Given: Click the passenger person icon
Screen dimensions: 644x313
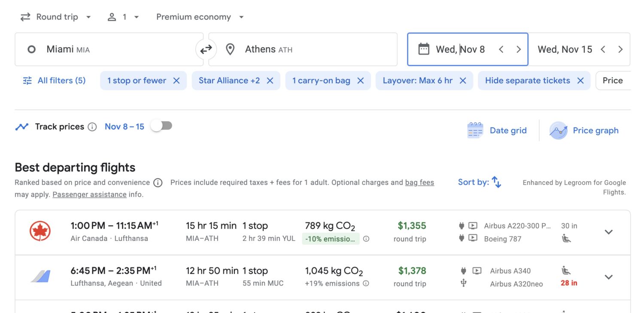Looking at the screenshot, I should tap(112, 17).
